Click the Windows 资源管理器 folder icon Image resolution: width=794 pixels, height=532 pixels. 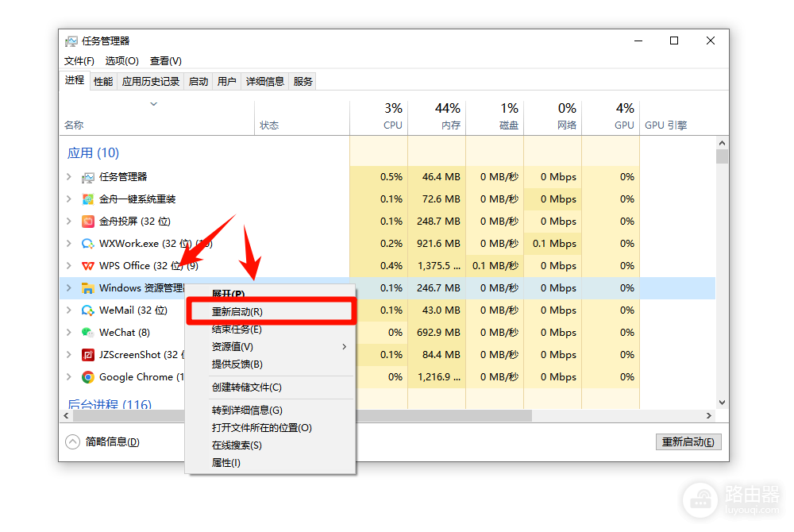(87, 288)
